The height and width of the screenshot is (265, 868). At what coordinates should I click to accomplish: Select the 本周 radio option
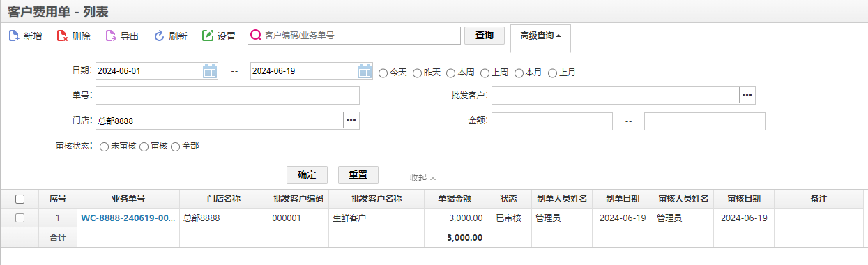450,73
